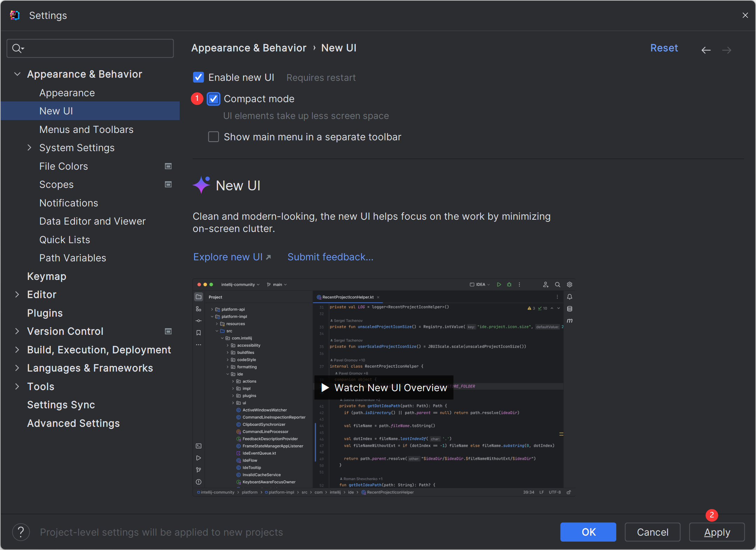Click the settings gear icon in preview

click(569, 284)
